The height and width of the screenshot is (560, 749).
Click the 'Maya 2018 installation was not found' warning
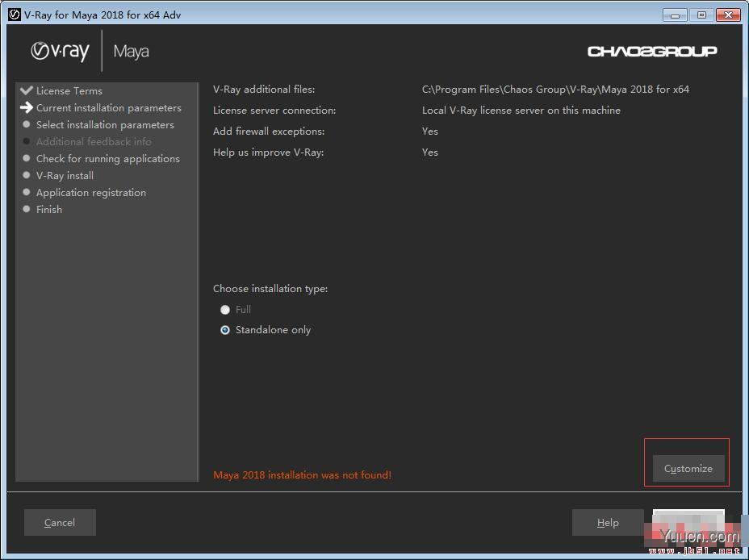pyautogui.click(x=302, y=475)
